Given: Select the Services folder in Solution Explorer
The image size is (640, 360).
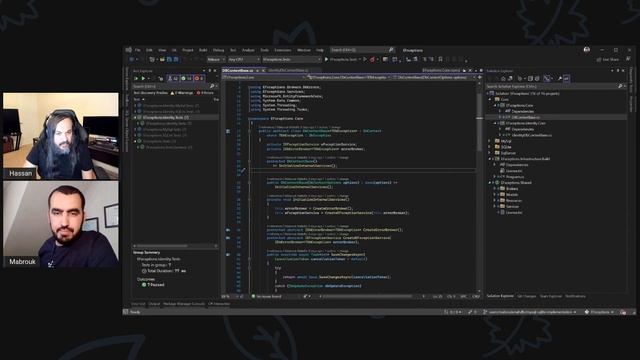Looking at the screenshot, I should tap(512, 207).
